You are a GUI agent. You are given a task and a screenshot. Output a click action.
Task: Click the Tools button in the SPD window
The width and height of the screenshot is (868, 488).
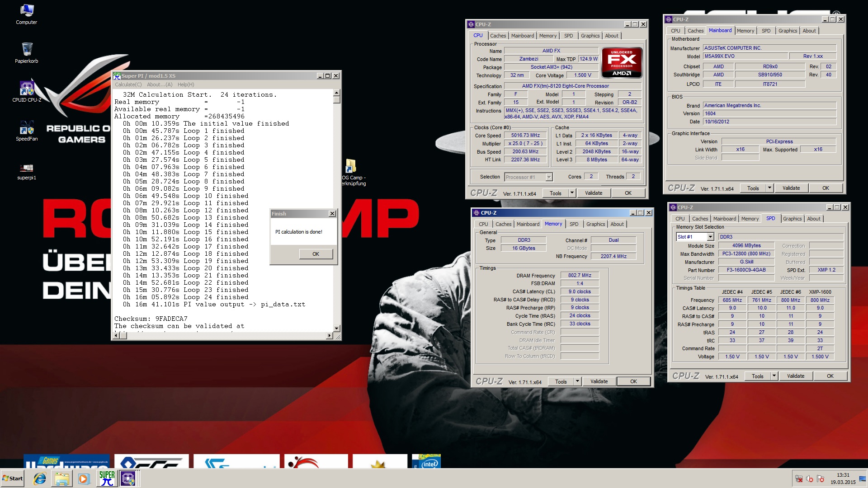(x=758, y=376)
